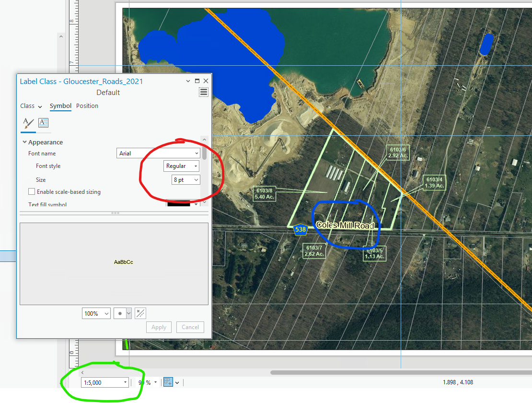
Task: Collapse the Label Class pane chevron
Action: click(188, 81)
